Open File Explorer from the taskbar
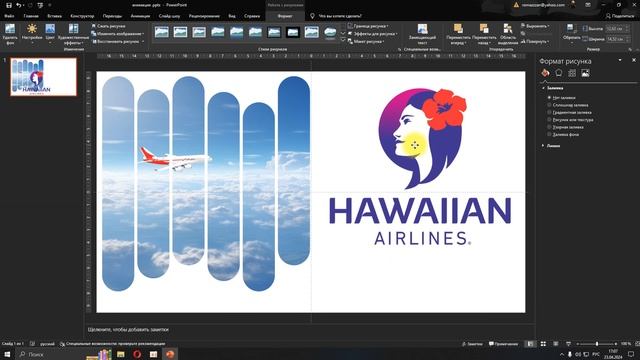 121,354
